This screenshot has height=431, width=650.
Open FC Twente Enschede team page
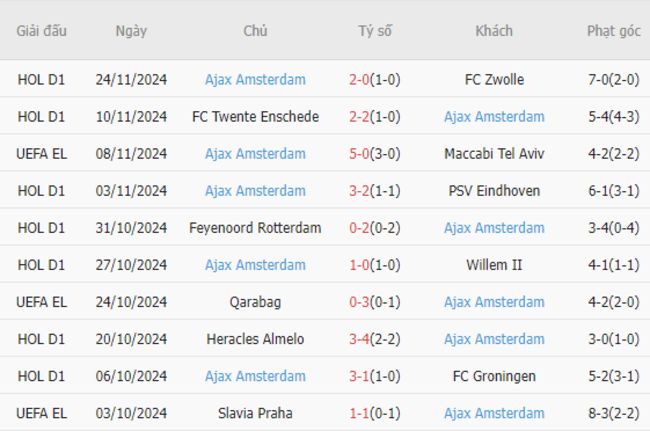(255, 117)
